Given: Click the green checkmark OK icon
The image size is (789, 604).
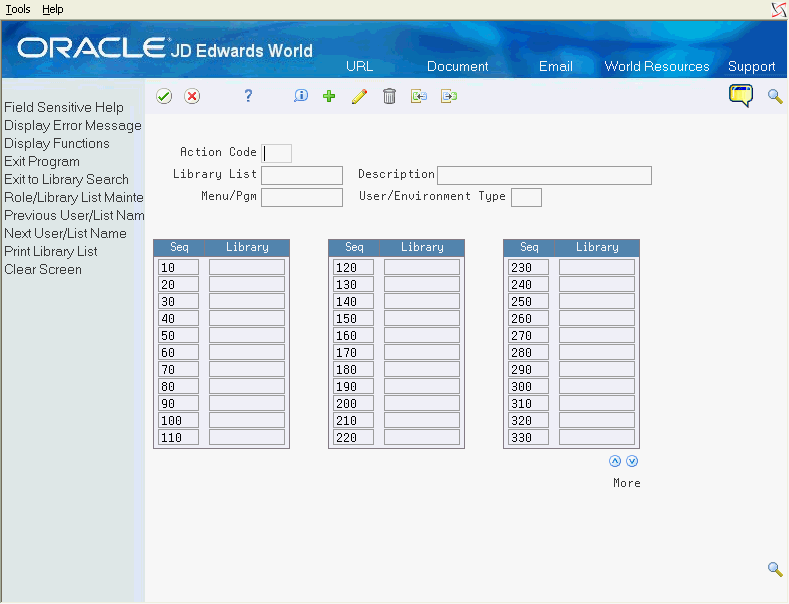Looking at the screenshot, I should [x=164, y=96].
